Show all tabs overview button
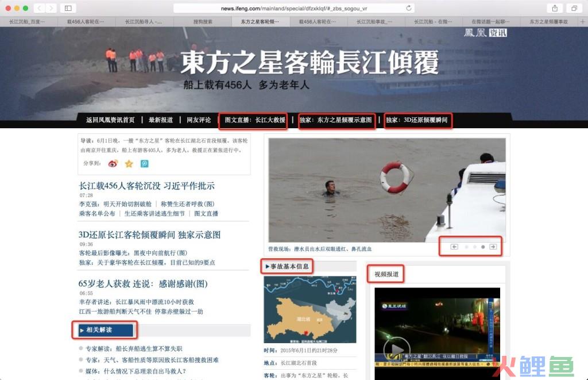The width and height of the screenshot is (588, 380). 574,8
